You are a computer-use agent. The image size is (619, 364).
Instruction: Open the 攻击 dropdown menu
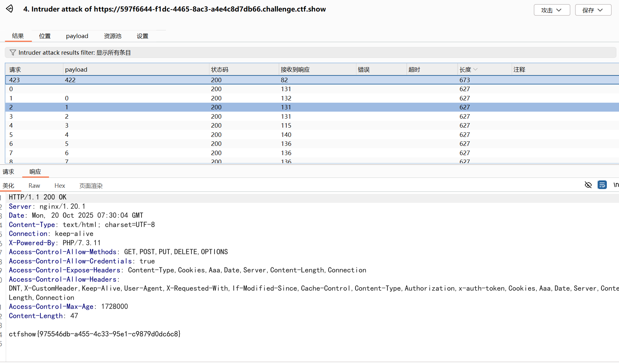click(x=551, y=10)
